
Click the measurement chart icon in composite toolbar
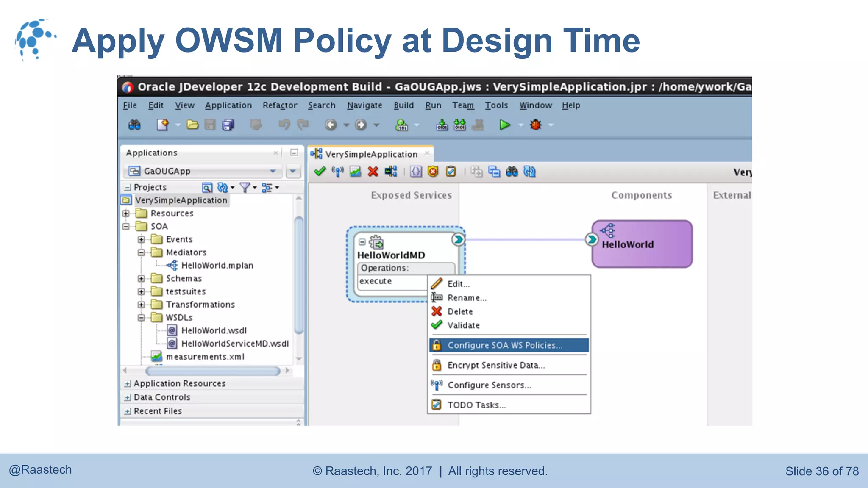point(355,172)
